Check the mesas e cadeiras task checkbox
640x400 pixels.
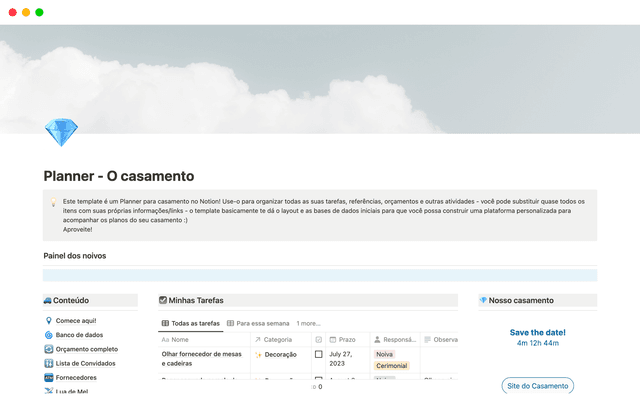pyautogui.click(x=319, y=354)
